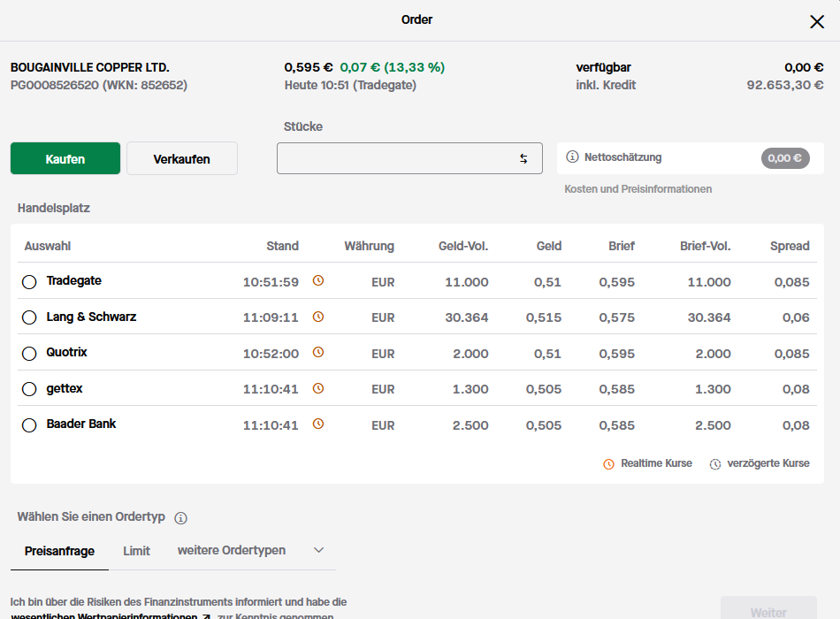Close the Order dialog with the X

coord(817,22)
